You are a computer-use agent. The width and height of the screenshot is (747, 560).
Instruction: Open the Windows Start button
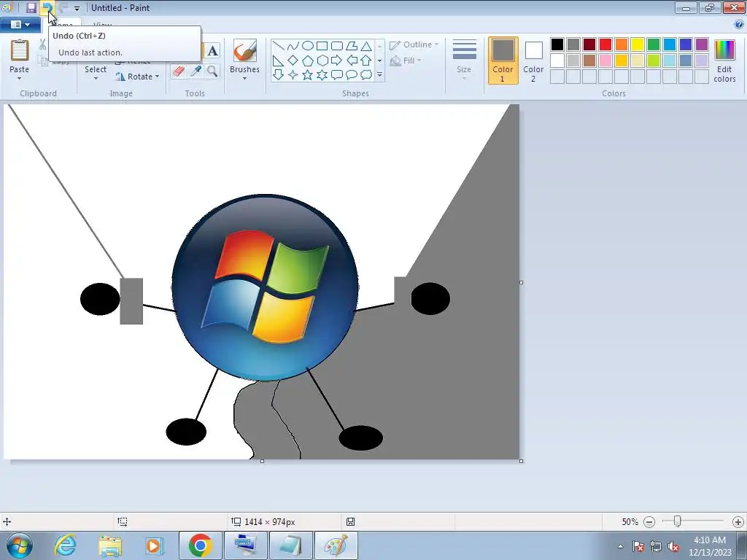pyautogui.click(x=20, y=545)
